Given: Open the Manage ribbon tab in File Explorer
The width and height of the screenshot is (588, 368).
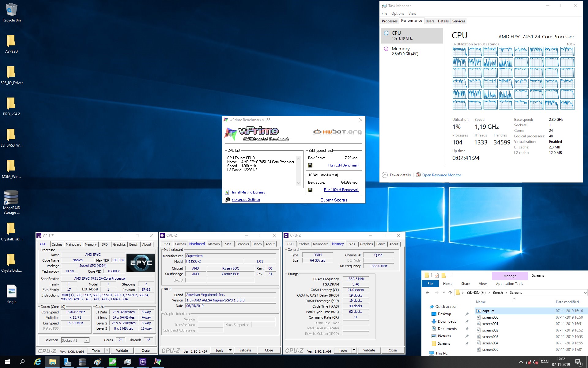Looking at the screenshot, I should tap(510, 276).
